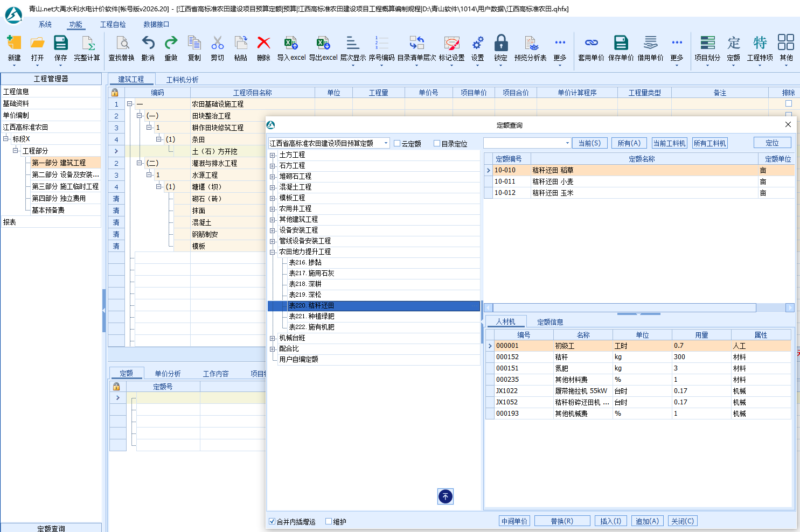Open 预览分析表 from the toolbar
This screenshot has width=800, height=532.
point(530,43)
